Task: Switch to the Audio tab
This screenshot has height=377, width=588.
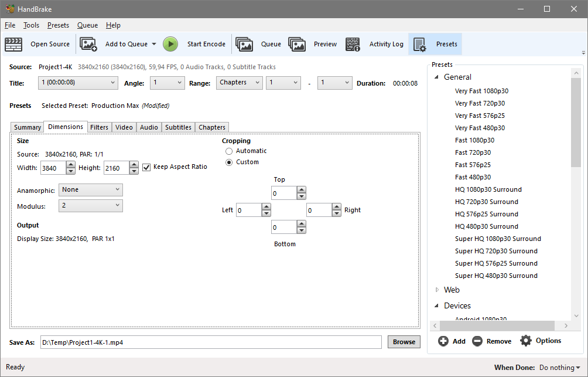Action: click(149, 127)
